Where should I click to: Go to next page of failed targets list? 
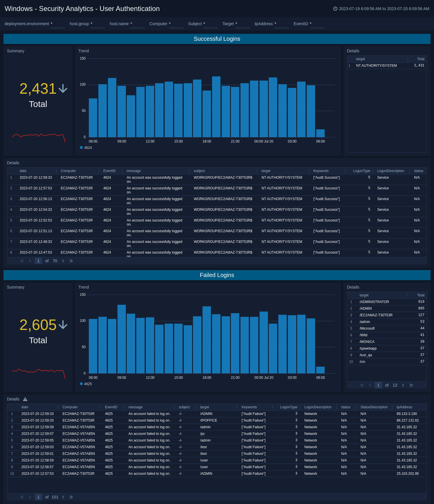[x=403, y=385]
